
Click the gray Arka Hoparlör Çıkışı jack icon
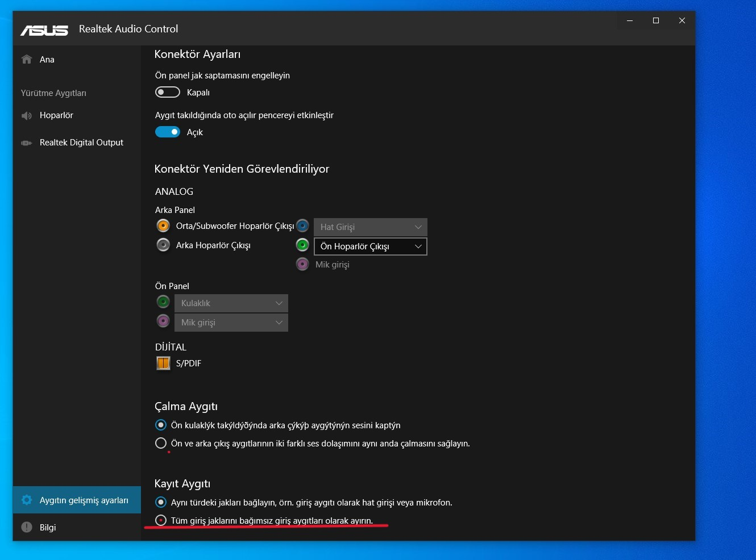tap(163, 245)
